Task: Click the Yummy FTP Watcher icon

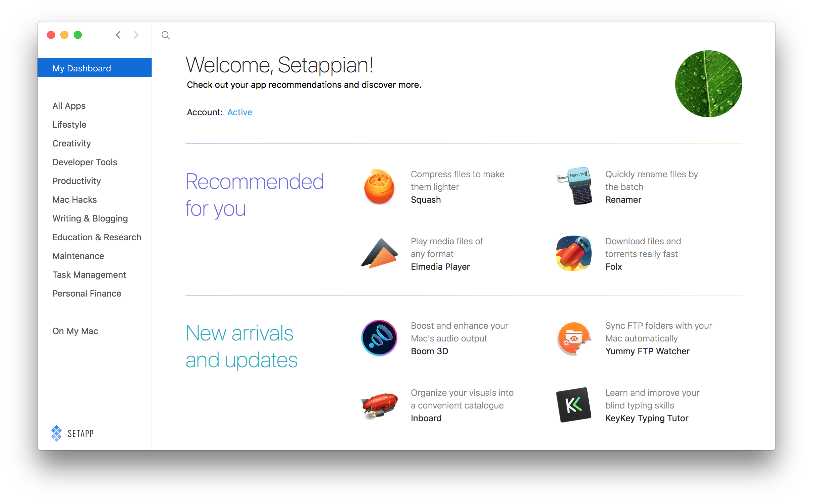Action: pos(573,338)
